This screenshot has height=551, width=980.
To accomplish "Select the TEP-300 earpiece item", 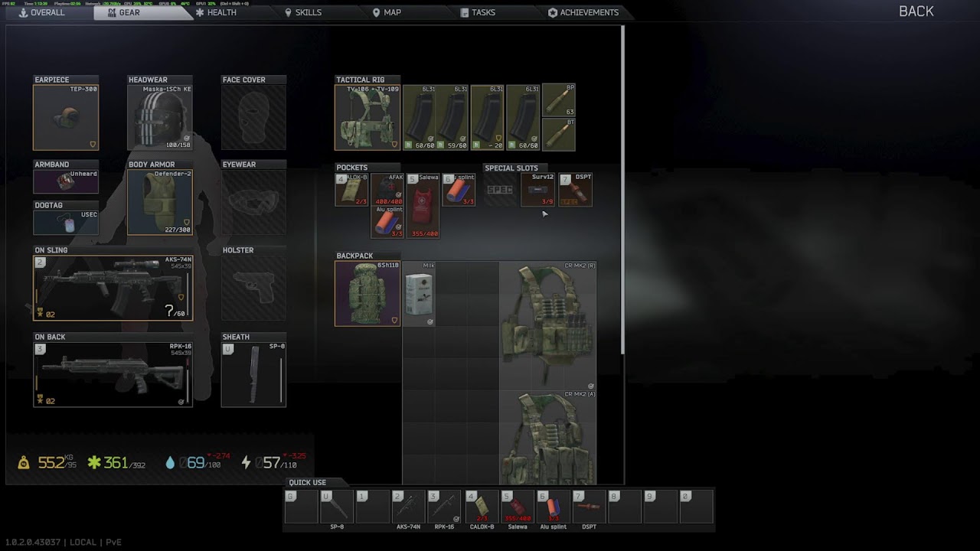I will coord(66,117).
